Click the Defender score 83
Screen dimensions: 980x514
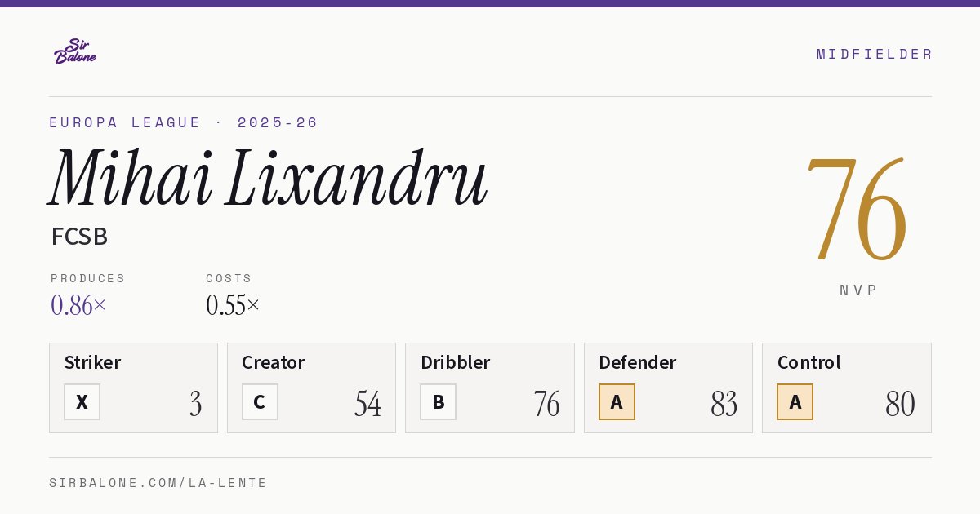(x=724, y=404)
